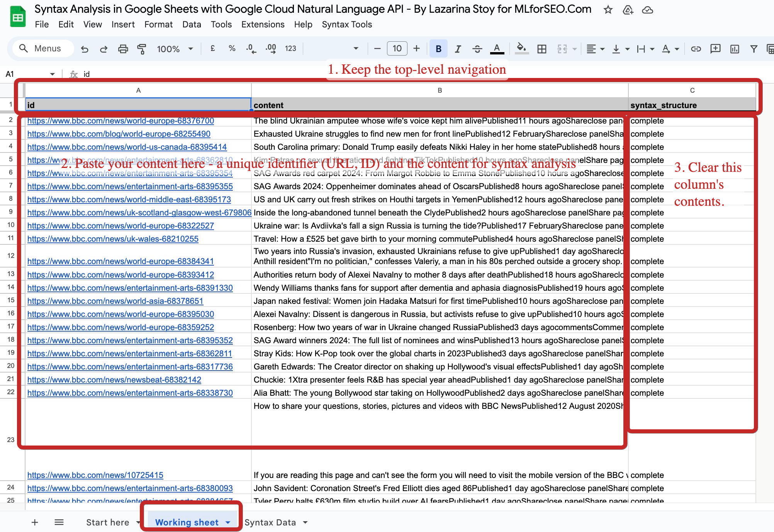774x532 pixels.
Task: Click the Redo icon
Action: click(x=104, y=49)
